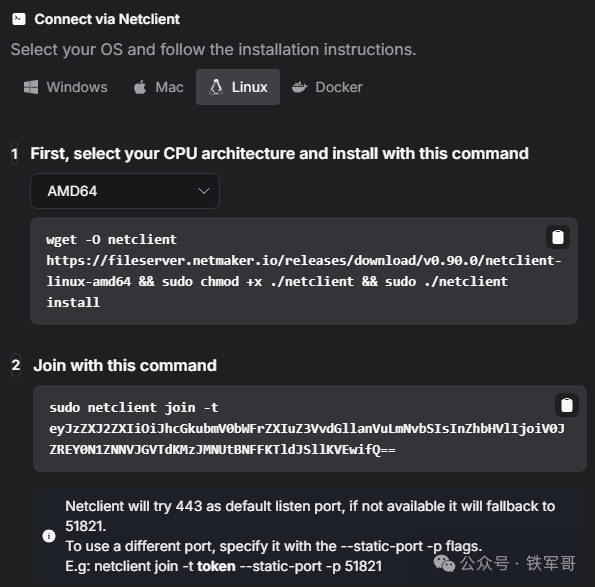
Task: Copy the netclient join command
Action: click(x=567, y=405)
